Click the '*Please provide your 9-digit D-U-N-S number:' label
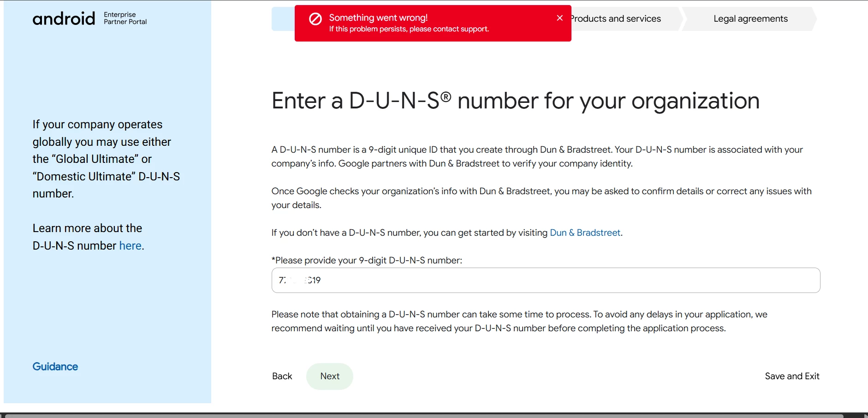 click(x=367, y=260)
